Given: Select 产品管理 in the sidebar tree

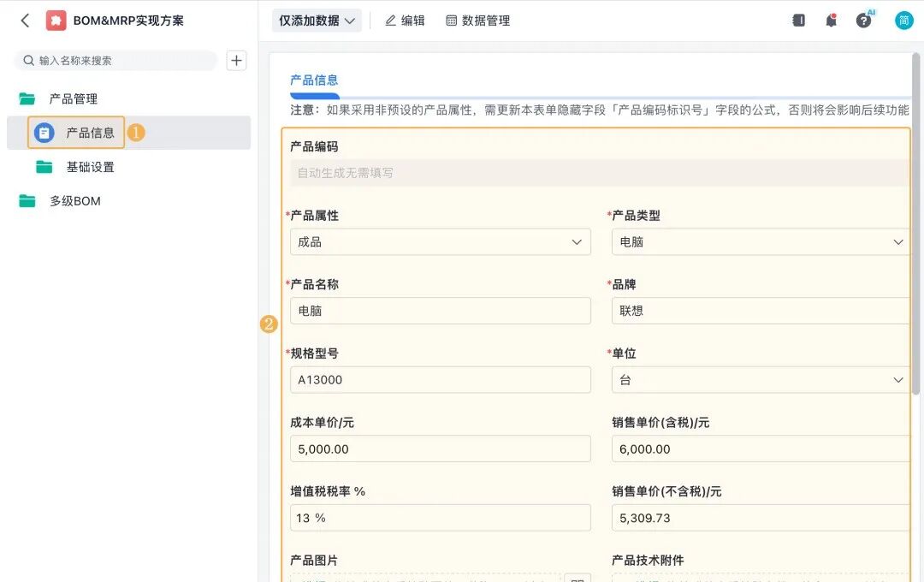Looking at the screenshot, I should click(73, 98).
